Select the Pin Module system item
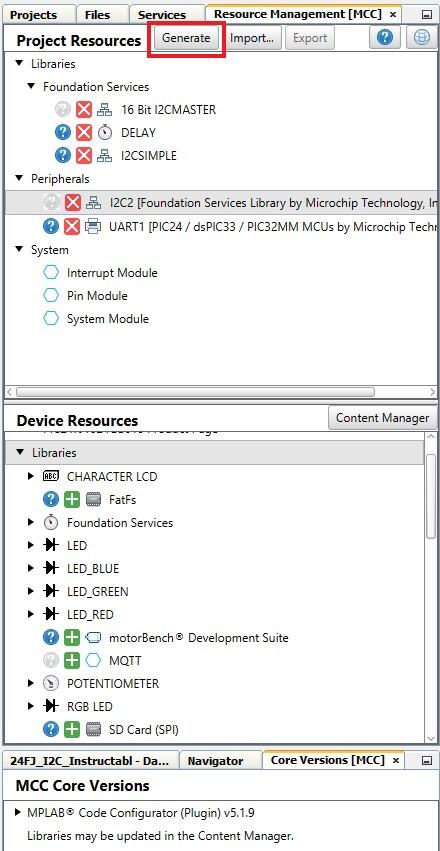The height and width of the screenshot is (851, 440). click(97, 296)
